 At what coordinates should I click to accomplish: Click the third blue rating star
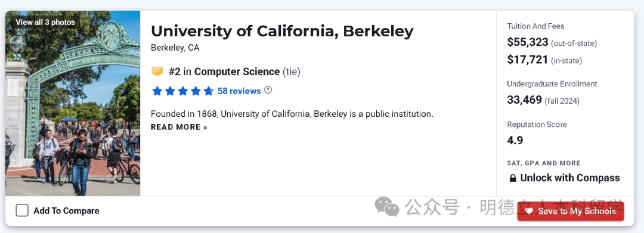point(183,91)
